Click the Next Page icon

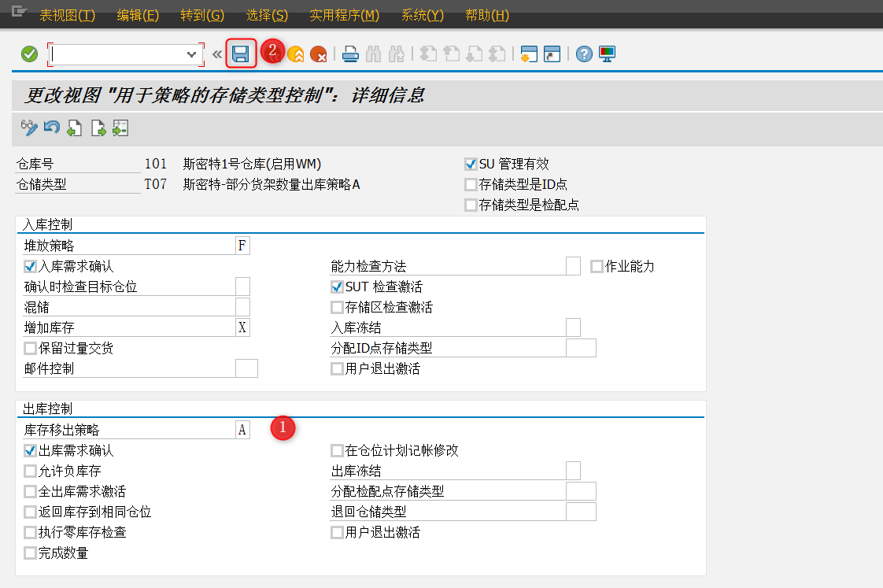point(475,54)
